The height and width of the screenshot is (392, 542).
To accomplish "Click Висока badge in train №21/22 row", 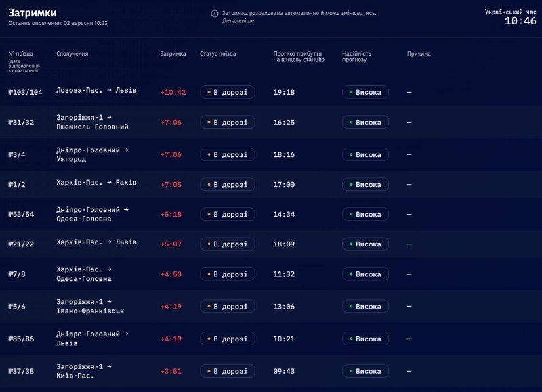I will pos(365,244).
